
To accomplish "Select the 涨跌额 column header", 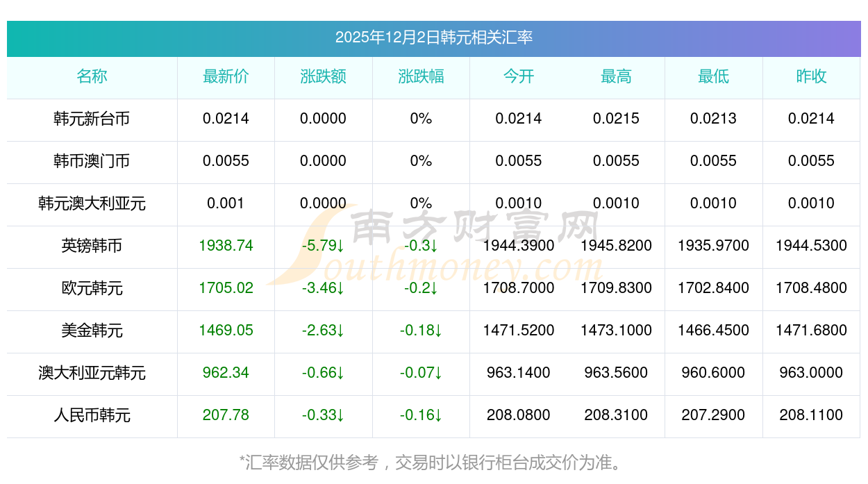I will (x=324, y=76).
